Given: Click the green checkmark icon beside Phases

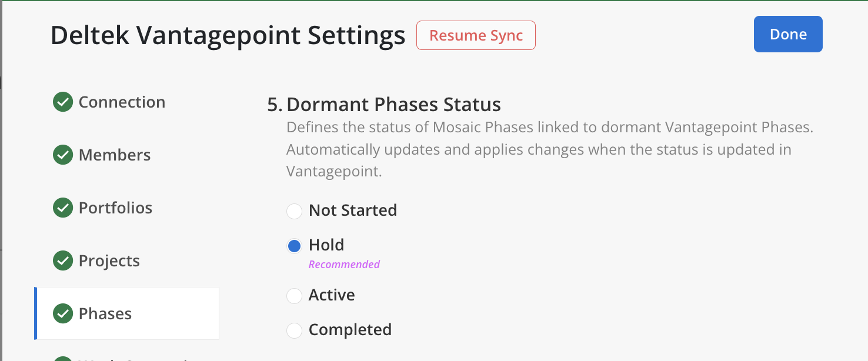Looking at the screenshot, I should [x=63, y=314].
